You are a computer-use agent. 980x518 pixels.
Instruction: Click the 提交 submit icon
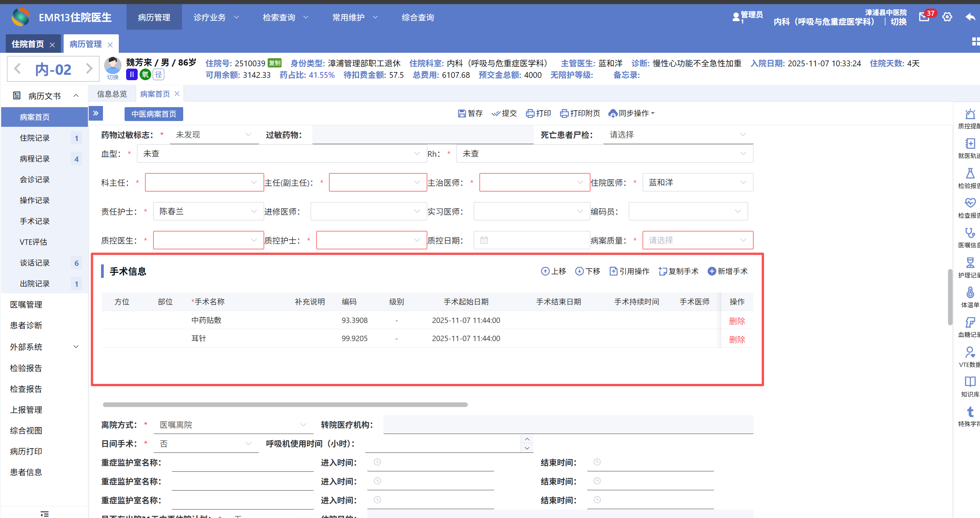[x=496, y=113]
